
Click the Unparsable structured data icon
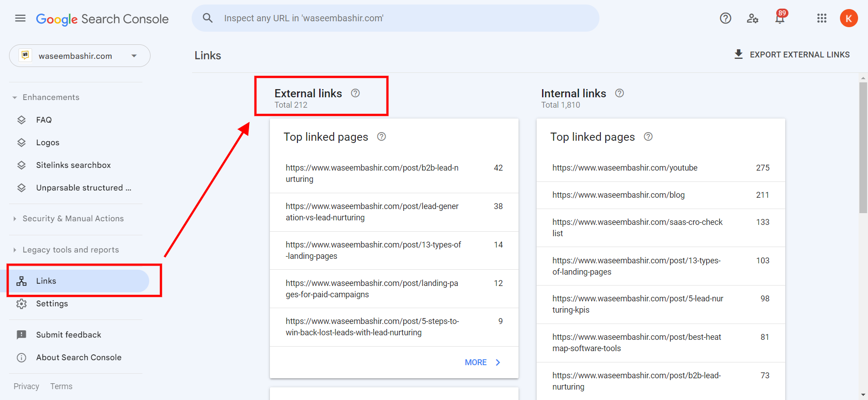pyautogui.click(x=21, y=188)
